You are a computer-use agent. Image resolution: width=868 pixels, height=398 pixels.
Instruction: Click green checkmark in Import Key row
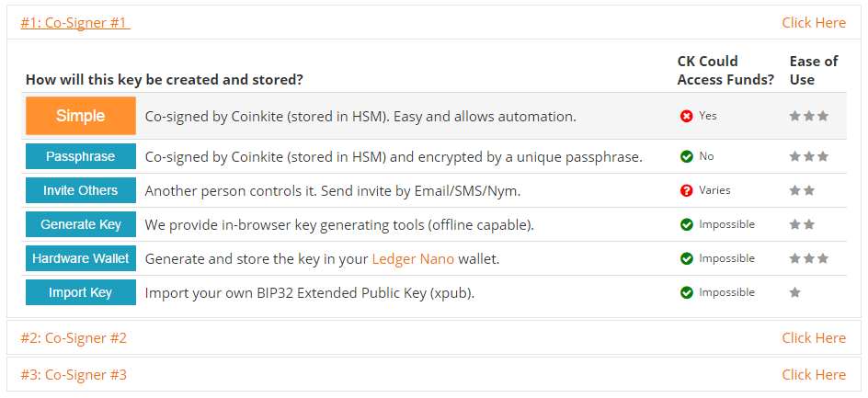(x=687, y=292)
